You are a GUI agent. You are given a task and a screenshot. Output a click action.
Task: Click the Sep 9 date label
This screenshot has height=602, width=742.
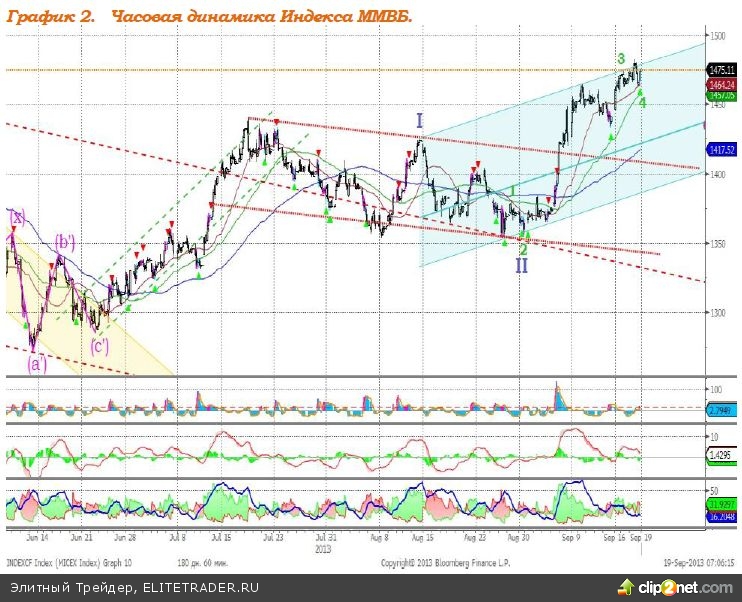568,537
